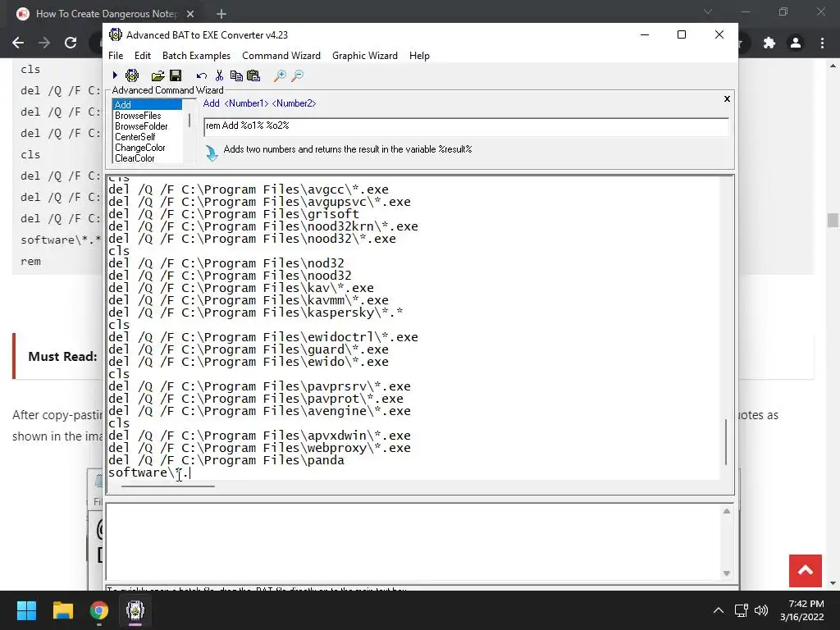Click the 'rem Add %o1% %o2%' field
This screenshot has height=630, width=840.
466,126
